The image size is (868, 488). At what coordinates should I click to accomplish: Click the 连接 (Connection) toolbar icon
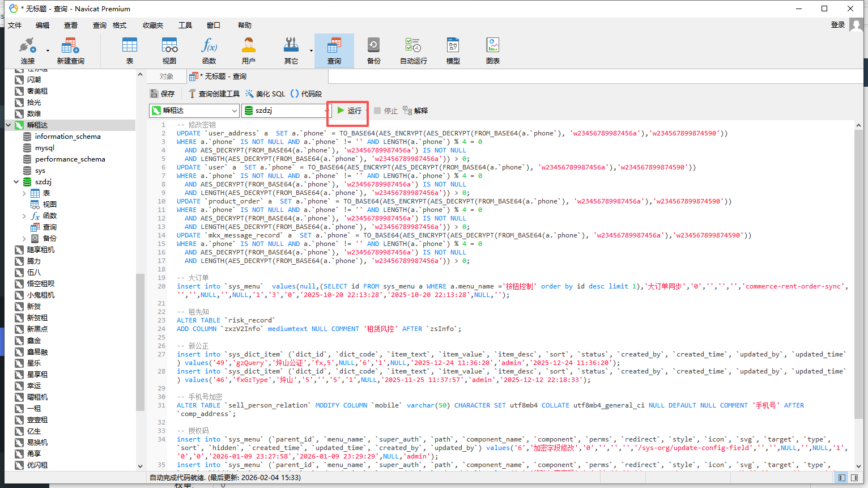[x=27, y=50]
